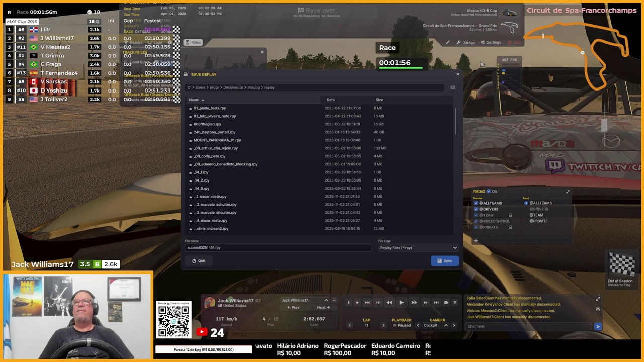Viewport: 644px width, 362px height.
Task: Toggle slow motion replay icon
Action: coord(357,302)
